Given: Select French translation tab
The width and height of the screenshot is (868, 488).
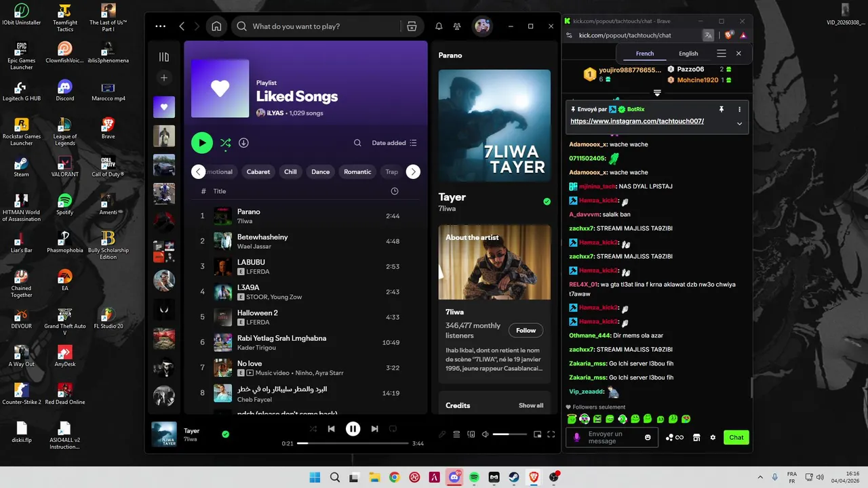Looking at the screenshot, I should (x=645, y=54).
